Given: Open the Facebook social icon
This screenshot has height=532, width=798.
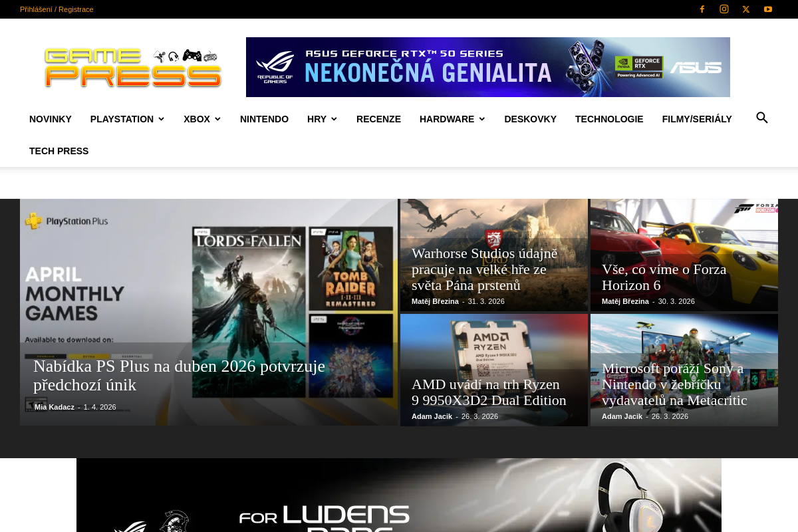Looking at the screenshot, I should (702, 9).
